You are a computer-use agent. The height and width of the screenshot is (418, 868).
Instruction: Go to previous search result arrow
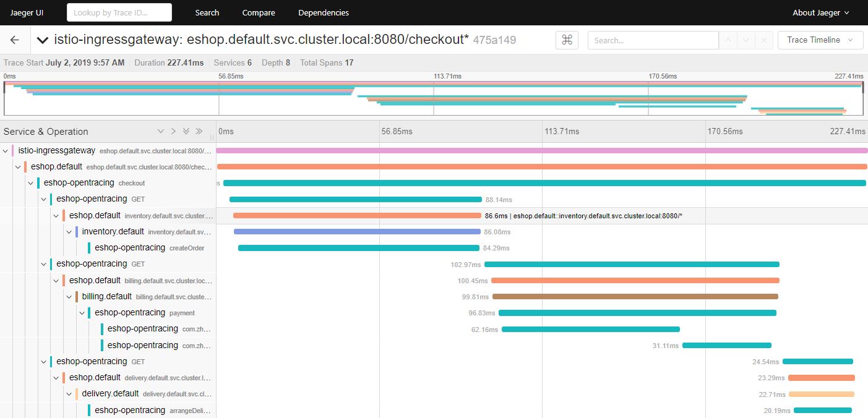[728, 40]
